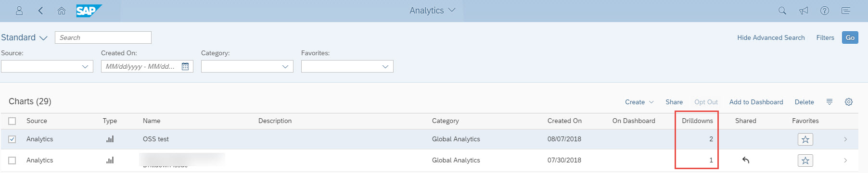Click the bar chart icon for OSS test

point(110,139)
